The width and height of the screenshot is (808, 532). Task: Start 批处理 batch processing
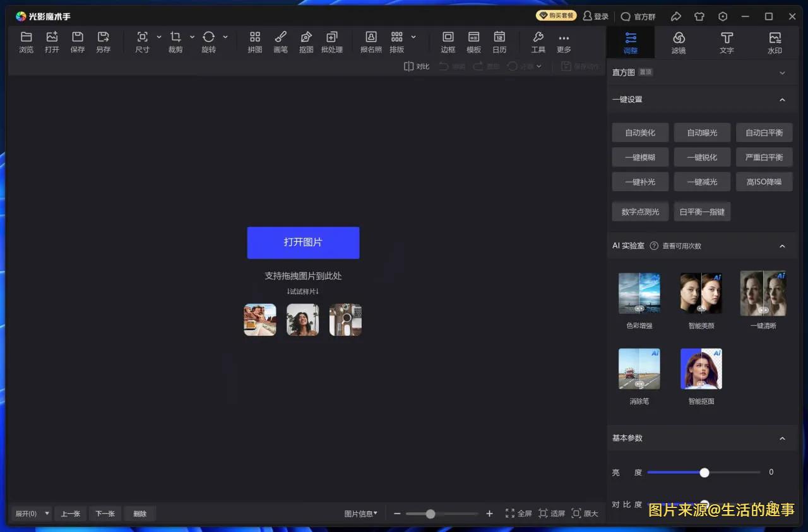(332, 42)
